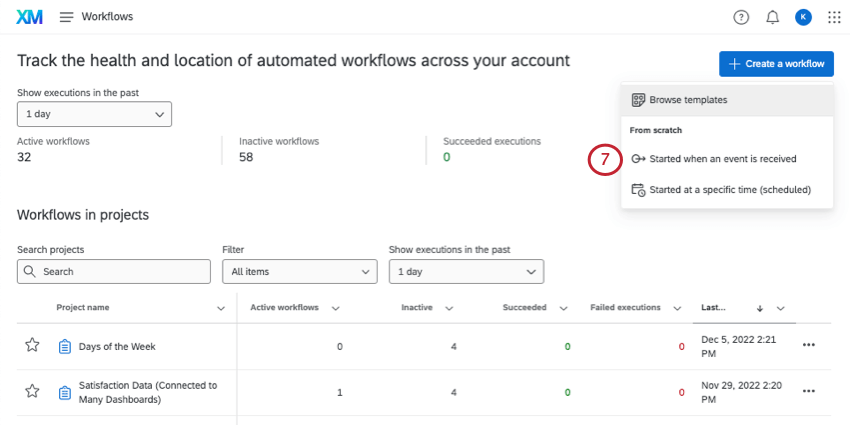
Task: Open projects section executions 1 day dropdown
Action: tap(466, 271)
